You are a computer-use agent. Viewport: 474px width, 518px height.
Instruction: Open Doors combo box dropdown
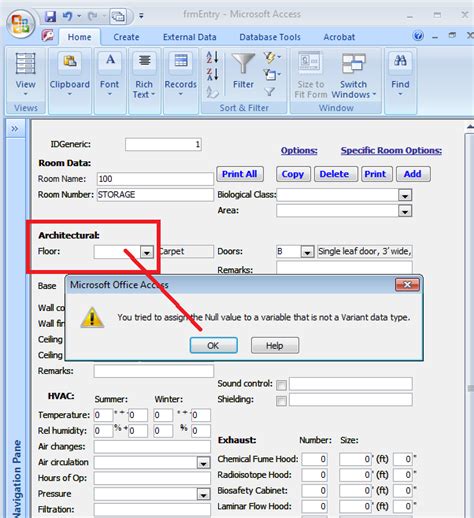(x=307, y=252)
